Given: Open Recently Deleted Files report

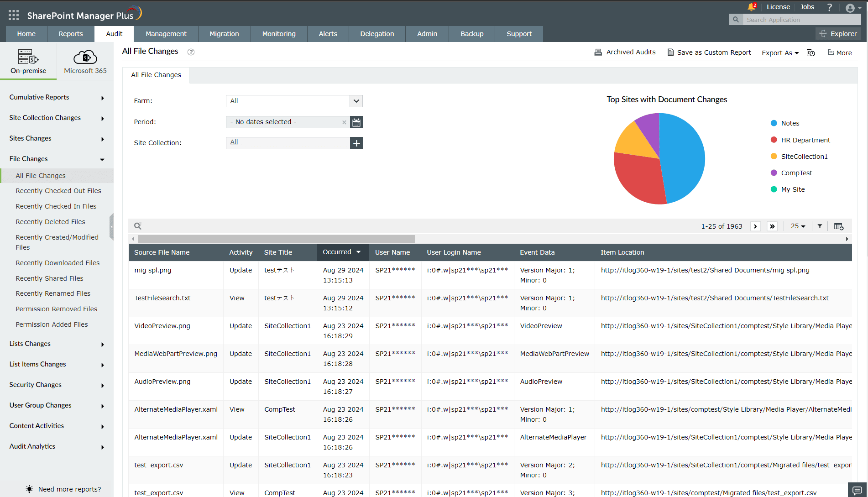Looking at the screenshot, I should pos(50,222).
